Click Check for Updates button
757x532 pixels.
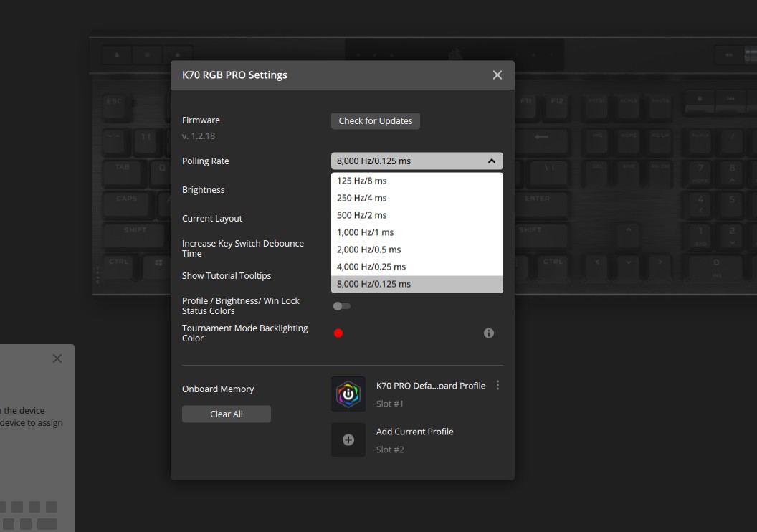tap(376, 121)
